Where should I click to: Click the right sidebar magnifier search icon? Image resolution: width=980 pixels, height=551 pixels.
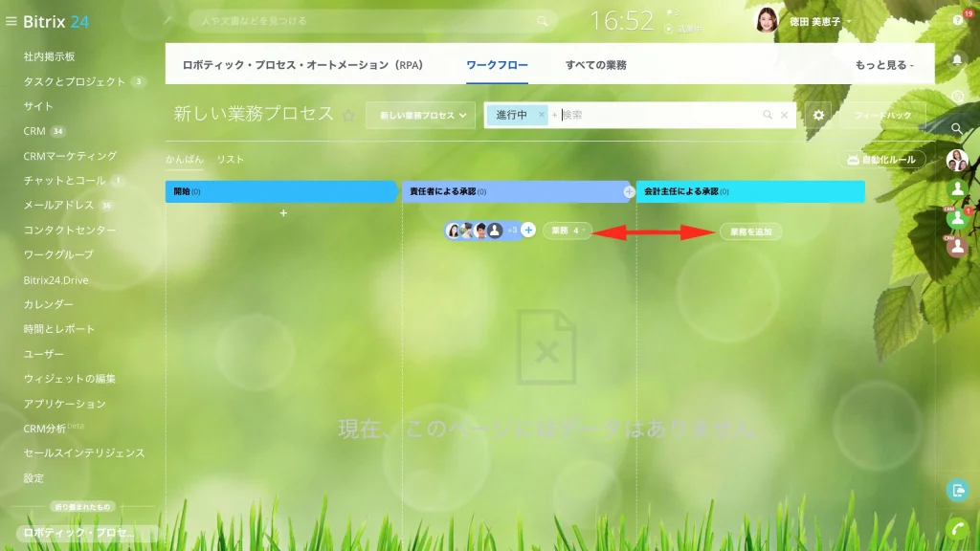pos(957,129)
